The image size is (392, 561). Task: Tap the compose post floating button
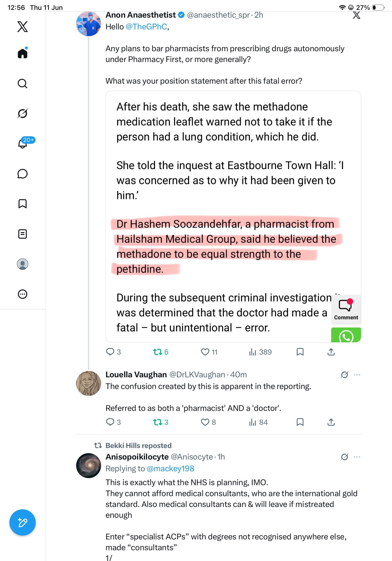(23, 522)
